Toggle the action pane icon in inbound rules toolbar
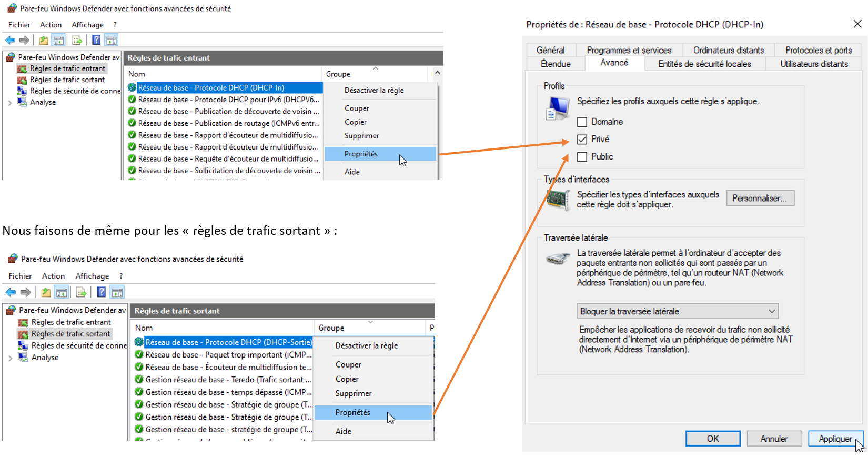Screen dimensions: 868x456 [x=112, y=40]
